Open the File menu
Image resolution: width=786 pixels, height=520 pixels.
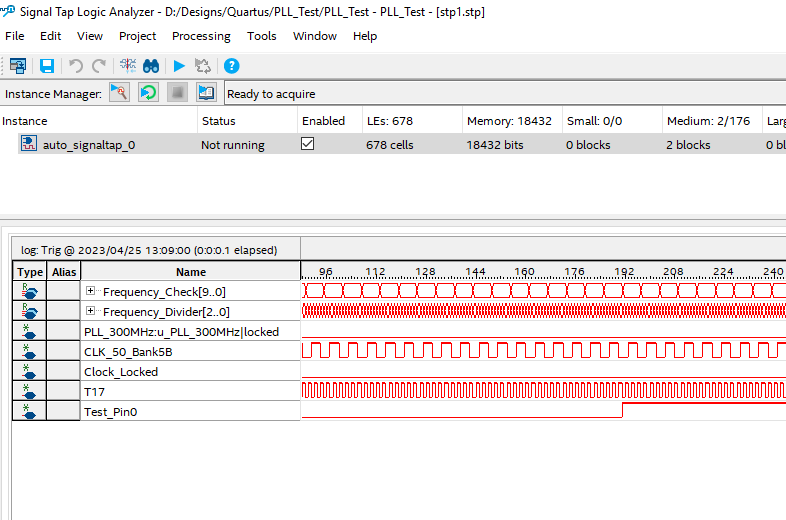15,36
